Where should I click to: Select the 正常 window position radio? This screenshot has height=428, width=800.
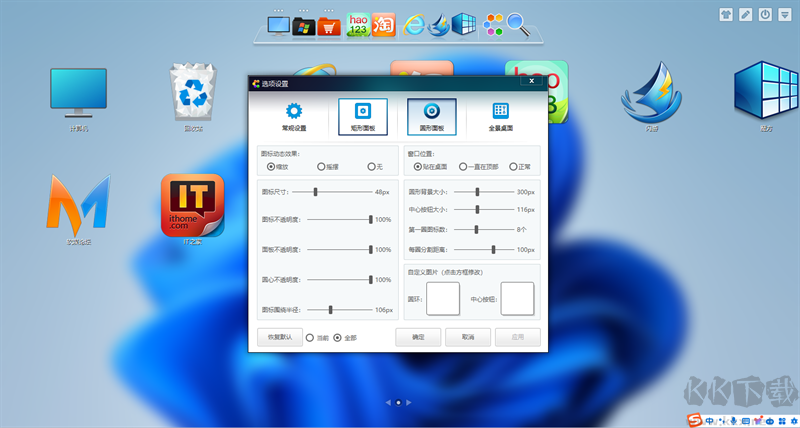[x=513, y=166]
